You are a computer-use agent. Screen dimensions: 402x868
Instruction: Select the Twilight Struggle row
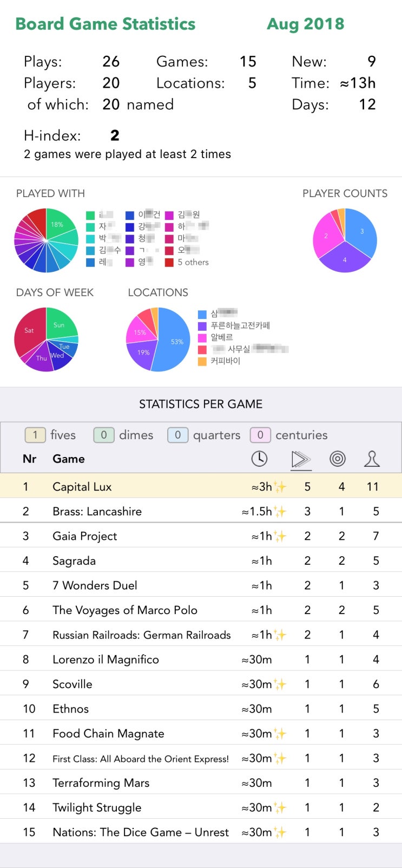point(201,807)
